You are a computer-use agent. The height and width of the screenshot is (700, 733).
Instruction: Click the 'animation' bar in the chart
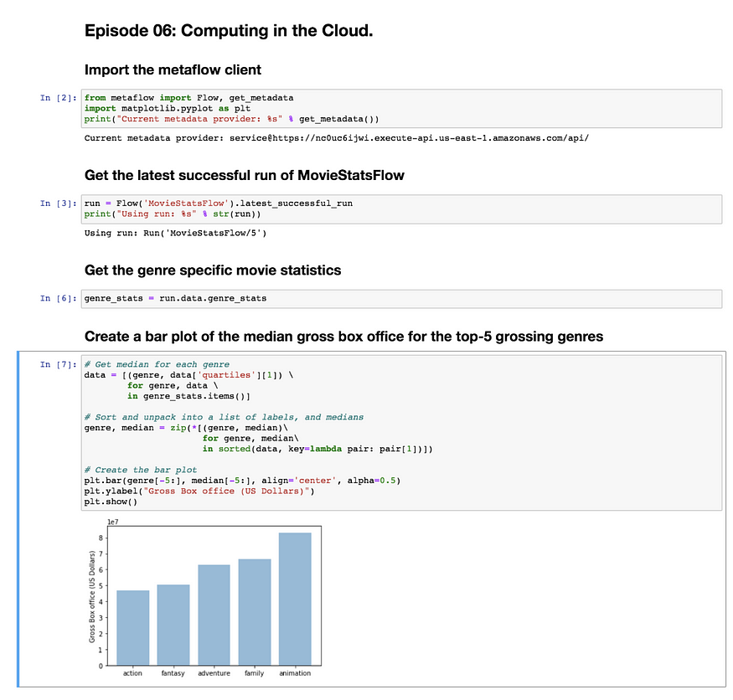pos(295,600)
